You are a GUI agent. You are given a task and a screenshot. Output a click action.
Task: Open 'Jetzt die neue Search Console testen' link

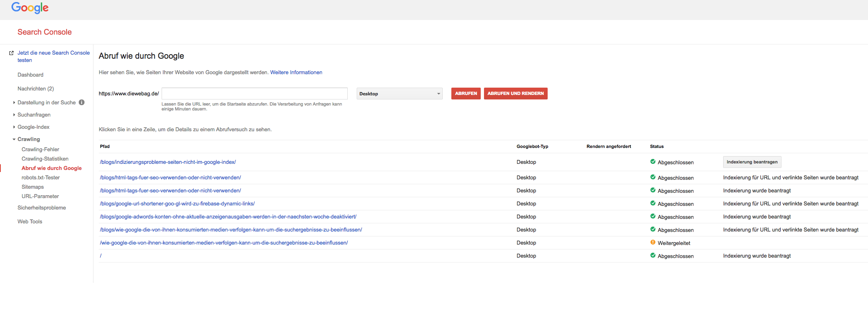point(53,56)
